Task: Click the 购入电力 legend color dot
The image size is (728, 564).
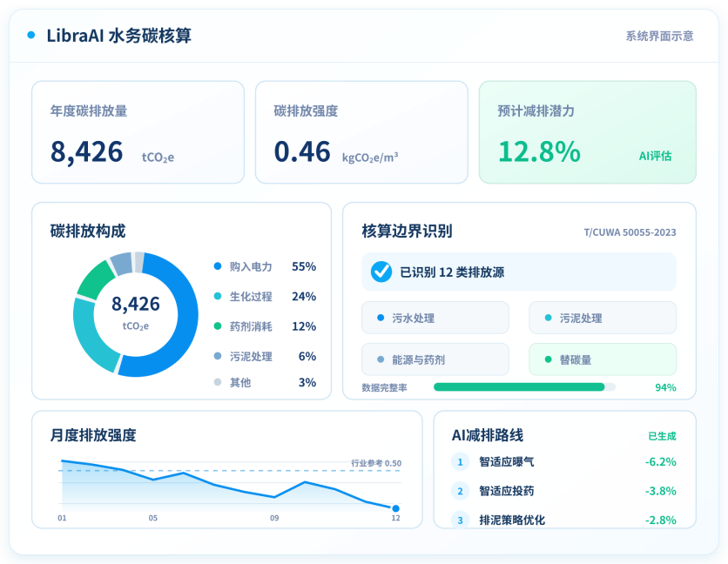Action: point(218,266)
